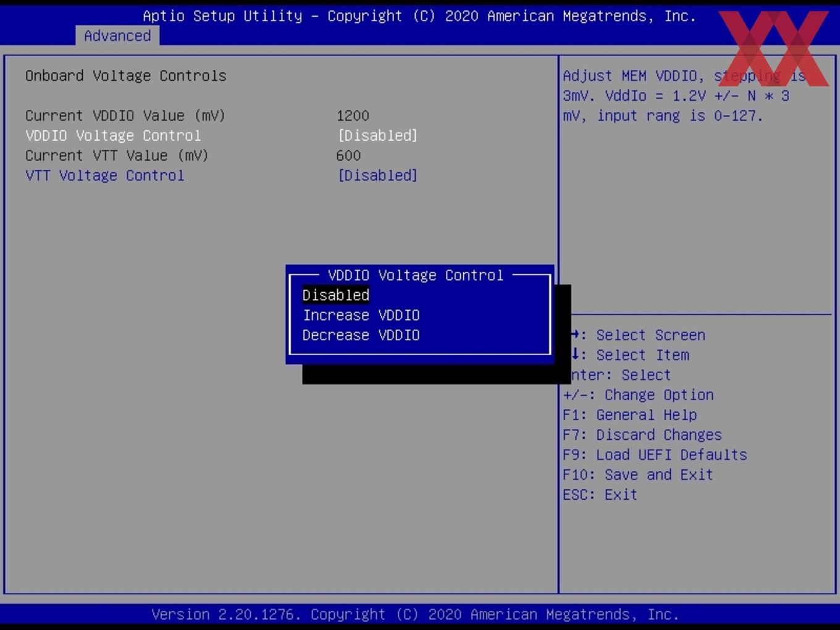Screen dimensions: 840x630
Task: Click F9: Load UEFI Defaults hint
Action: (655, 455)
